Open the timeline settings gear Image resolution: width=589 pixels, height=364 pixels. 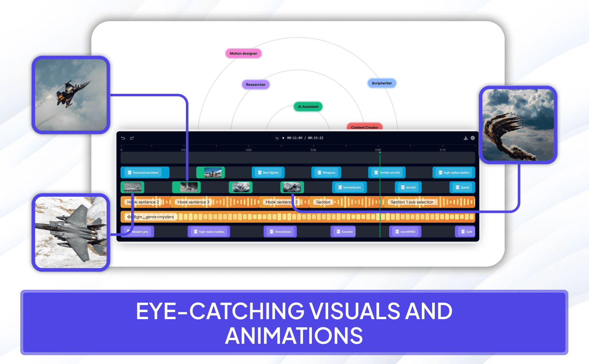coord(473,138)
